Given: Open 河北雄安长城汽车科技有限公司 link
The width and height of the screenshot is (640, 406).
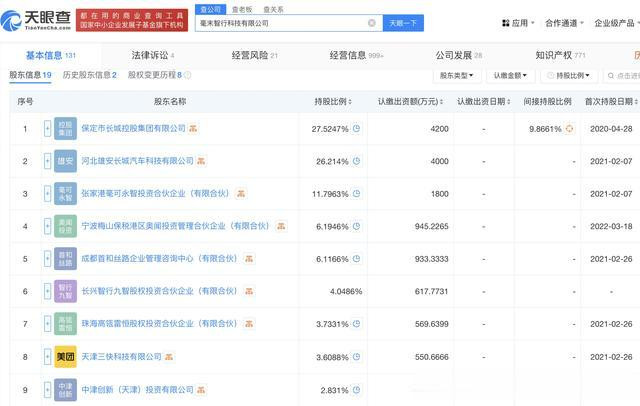Looking at the screenshot, I should (137, 161).
